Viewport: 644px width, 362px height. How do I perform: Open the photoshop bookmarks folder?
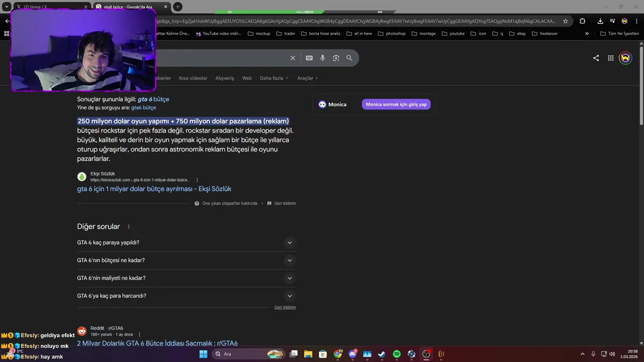click(392, 33)
